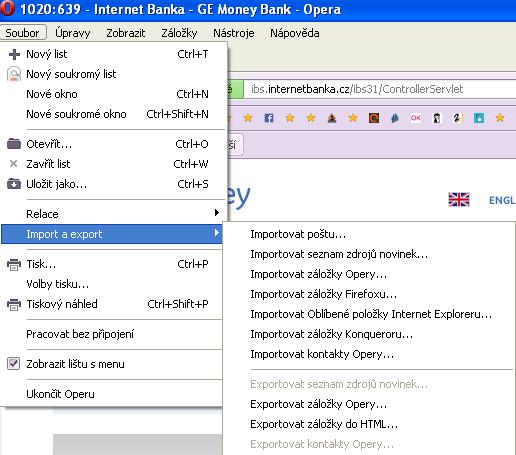
Task: Open the black-and-white figure bookmark icon
Action: 437,118
